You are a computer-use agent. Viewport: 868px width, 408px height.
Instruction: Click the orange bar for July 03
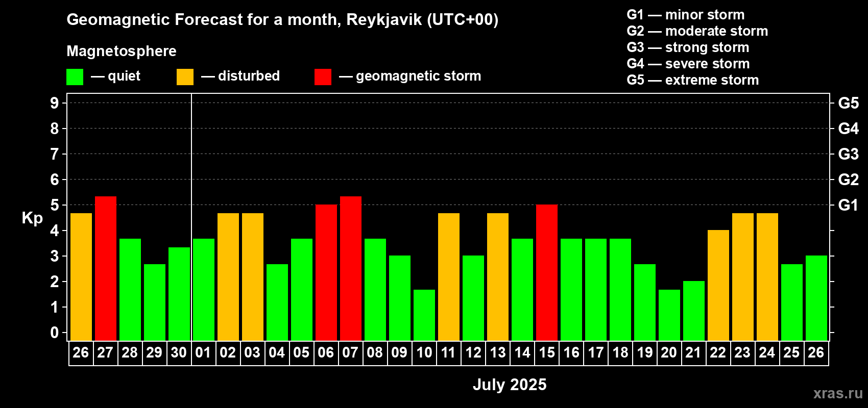253,277
